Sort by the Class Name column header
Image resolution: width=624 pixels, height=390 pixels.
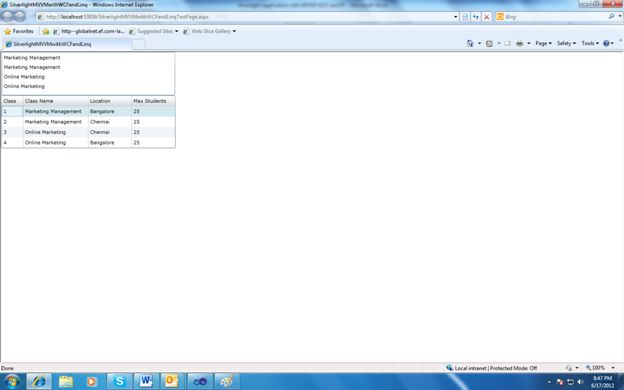[55, 101]
